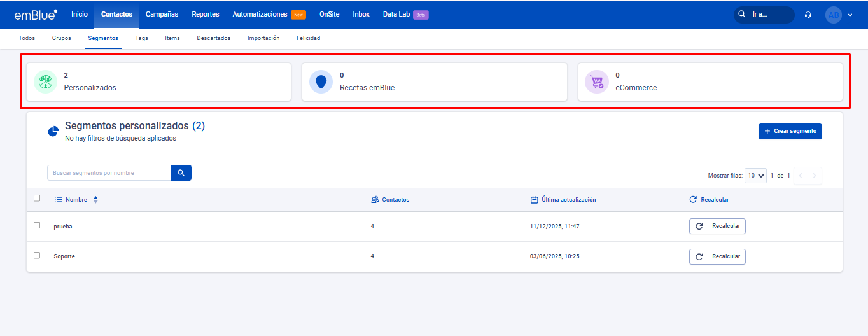Open the Soporte segment contacts count
Viewport: 868px width, 336px height.
[x=372, y=256]
